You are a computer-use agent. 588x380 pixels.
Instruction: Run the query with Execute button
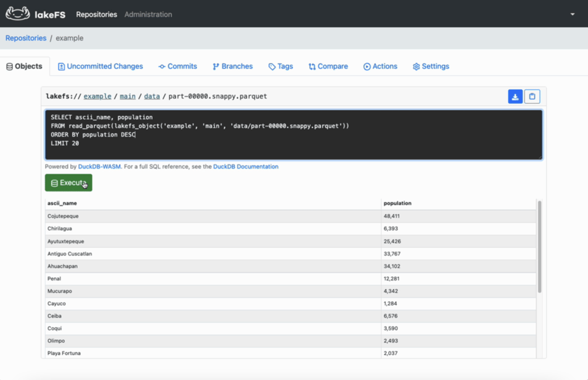click(x=69, y=183)
